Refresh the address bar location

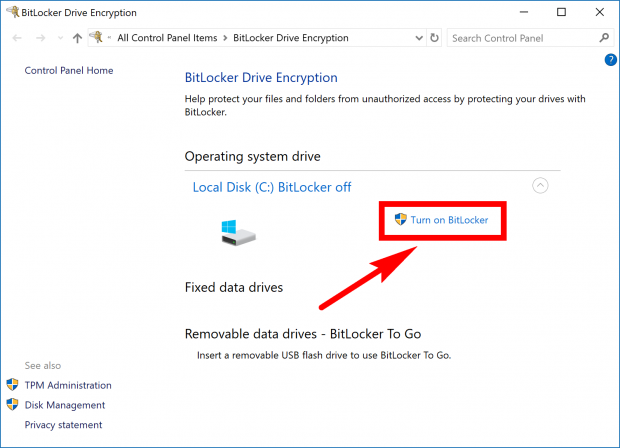tap(434, 38)
